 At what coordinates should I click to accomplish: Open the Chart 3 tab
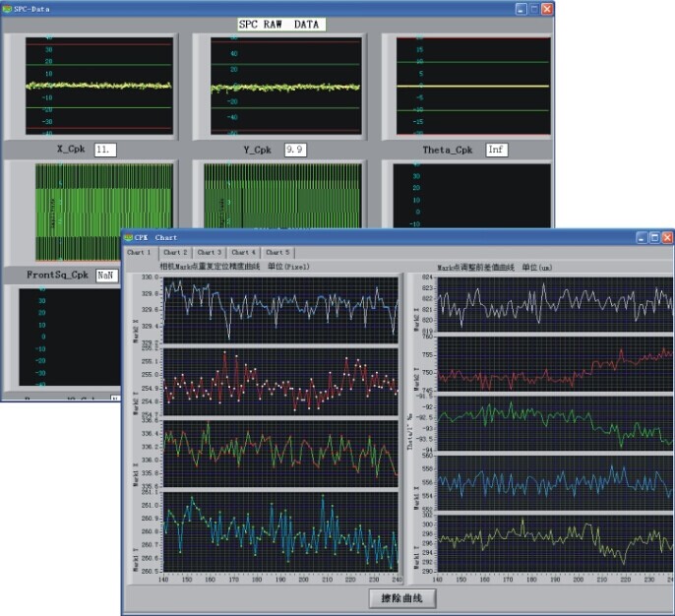[209, 253]
